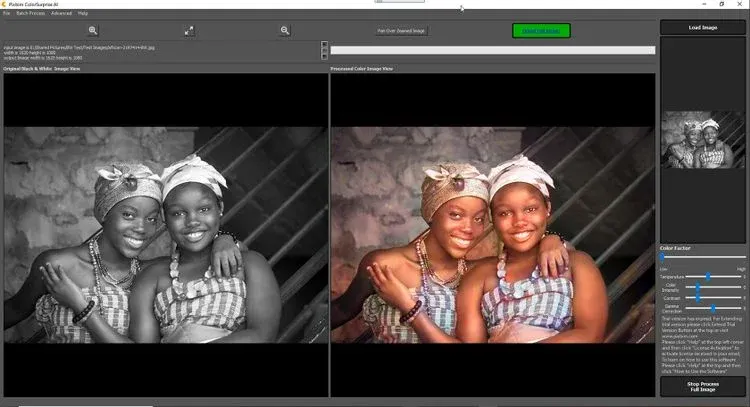Adjust the Color Factor slider

coord(663,257)
